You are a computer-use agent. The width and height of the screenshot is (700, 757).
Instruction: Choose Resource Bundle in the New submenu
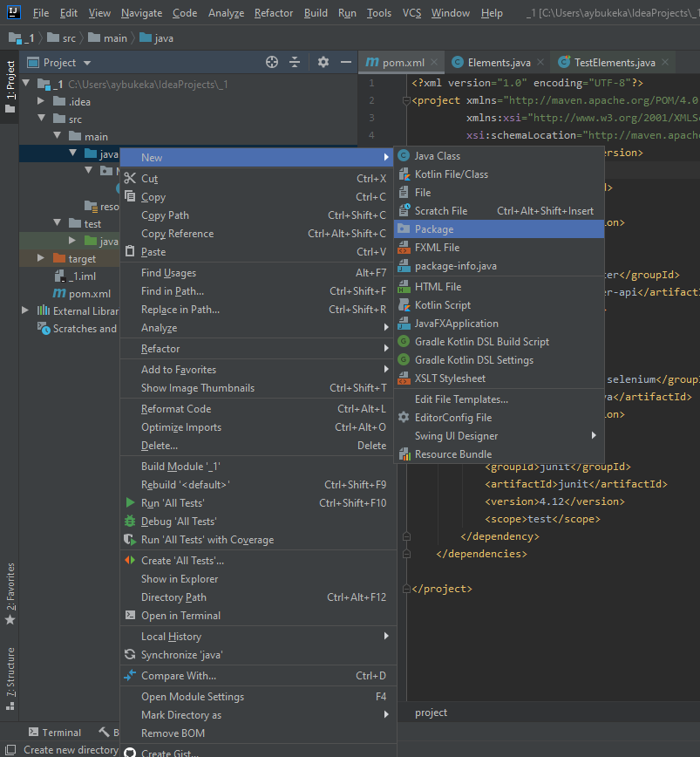pos(499,454)
